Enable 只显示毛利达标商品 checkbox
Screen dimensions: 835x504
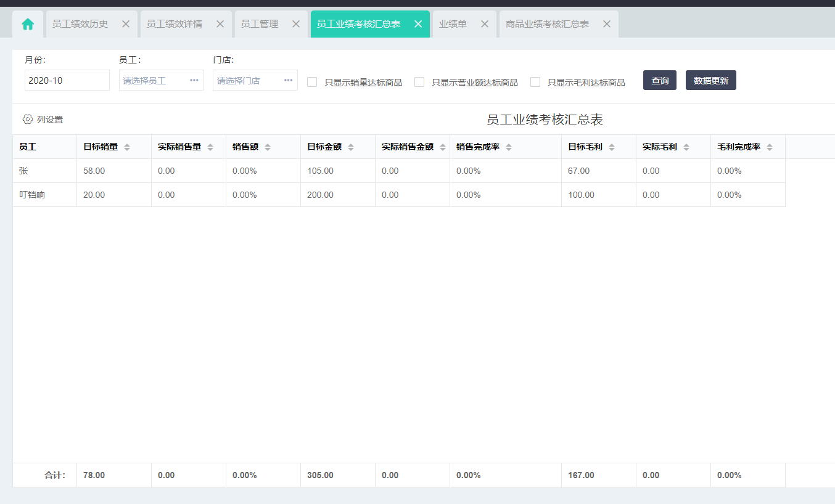pos(535,82)
